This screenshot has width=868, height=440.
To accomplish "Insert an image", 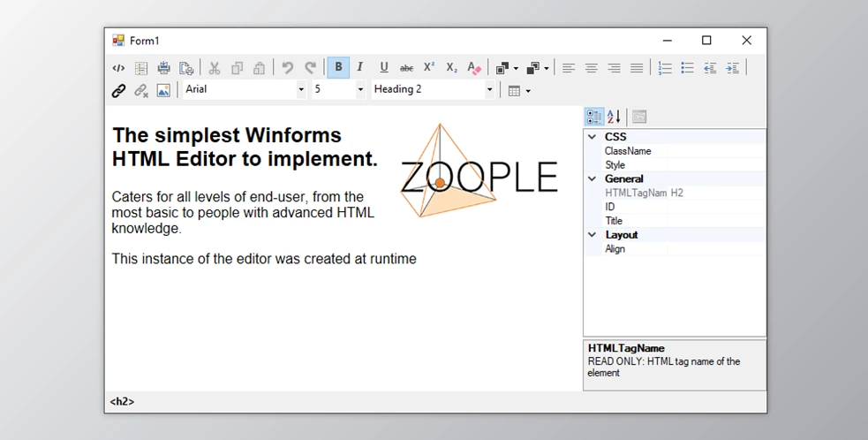I will tap(163, 90).
